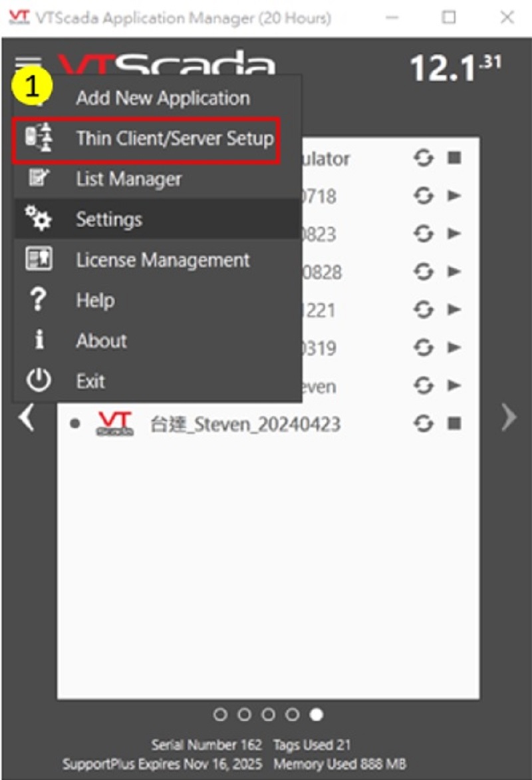Click the Thin Client/Server Setup icon
532x780 pixels.
pos(39,137)
